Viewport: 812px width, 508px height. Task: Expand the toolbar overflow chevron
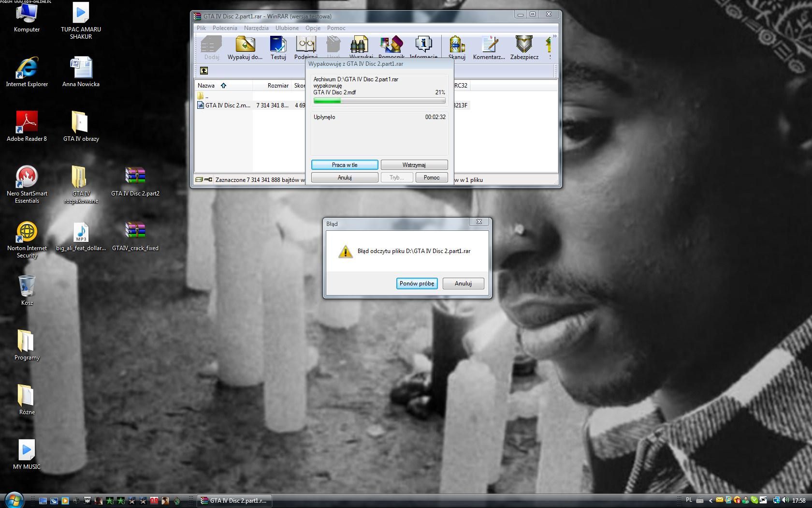pos(554,36)
